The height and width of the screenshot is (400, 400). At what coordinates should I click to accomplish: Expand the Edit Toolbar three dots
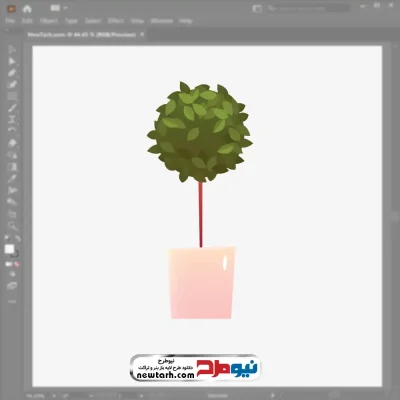coord(12,301)
